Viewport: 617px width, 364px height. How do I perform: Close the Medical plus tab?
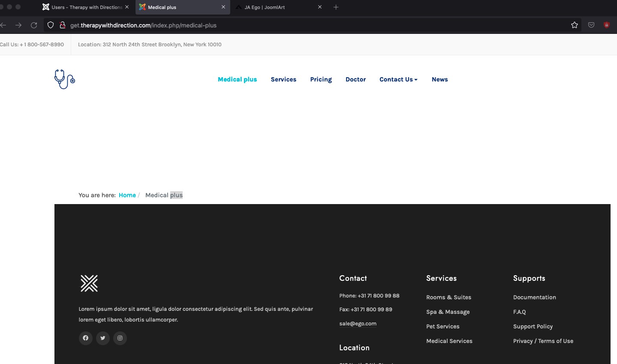coord(223,7)
